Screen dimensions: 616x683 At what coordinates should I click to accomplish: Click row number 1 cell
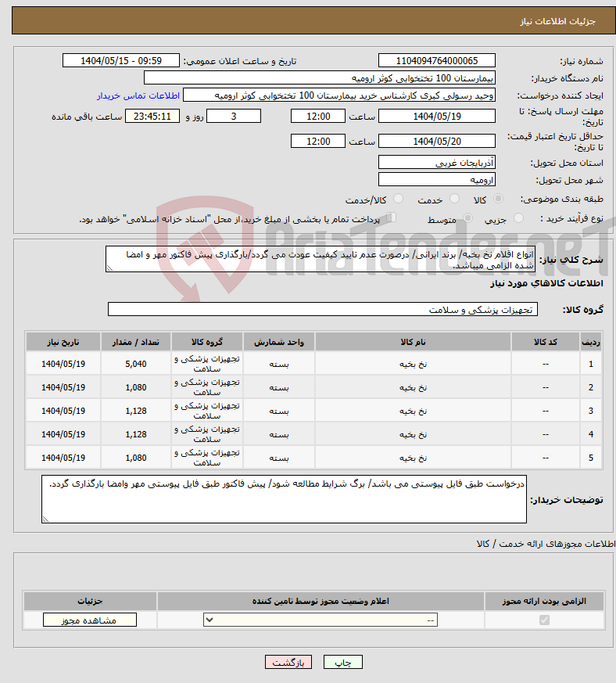tap(591, 364)
